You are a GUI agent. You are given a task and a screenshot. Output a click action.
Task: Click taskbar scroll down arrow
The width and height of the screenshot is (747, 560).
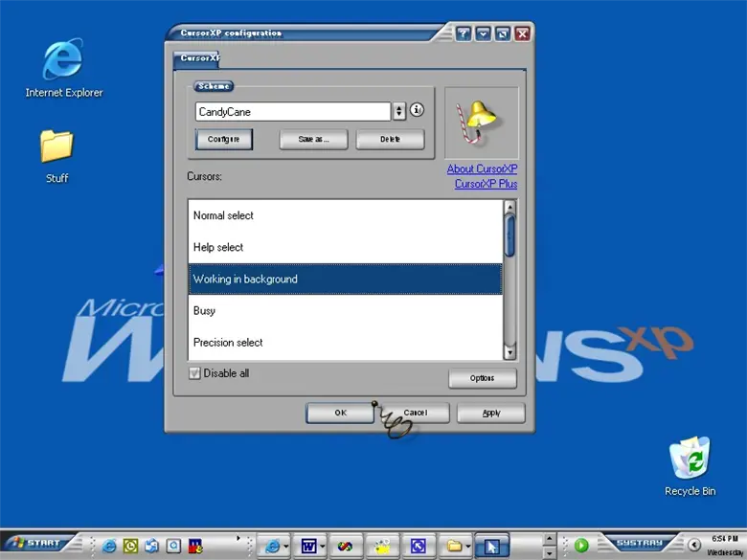tap(550, 552)
